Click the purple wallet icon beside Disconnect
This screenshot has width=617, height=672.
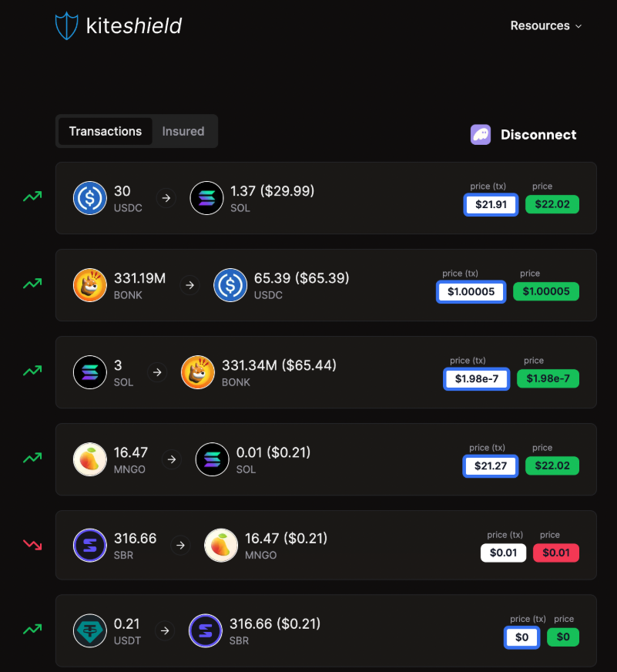481,135
